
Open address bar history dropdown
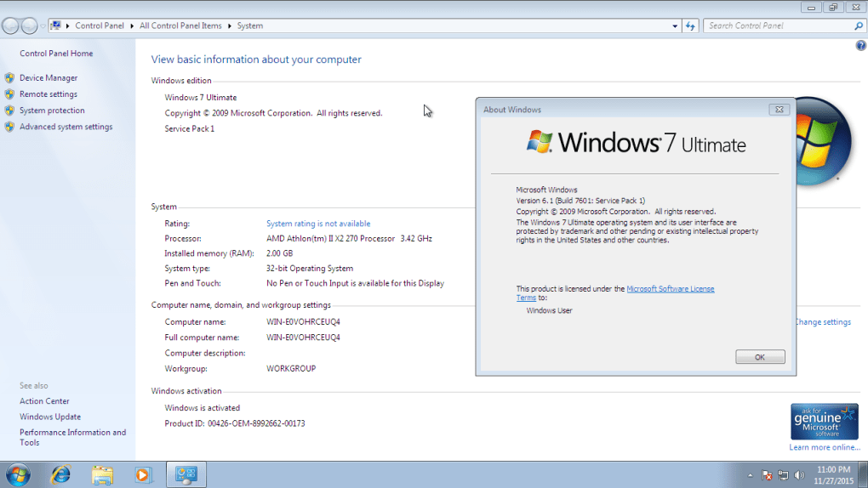click(x=674, y=26)
